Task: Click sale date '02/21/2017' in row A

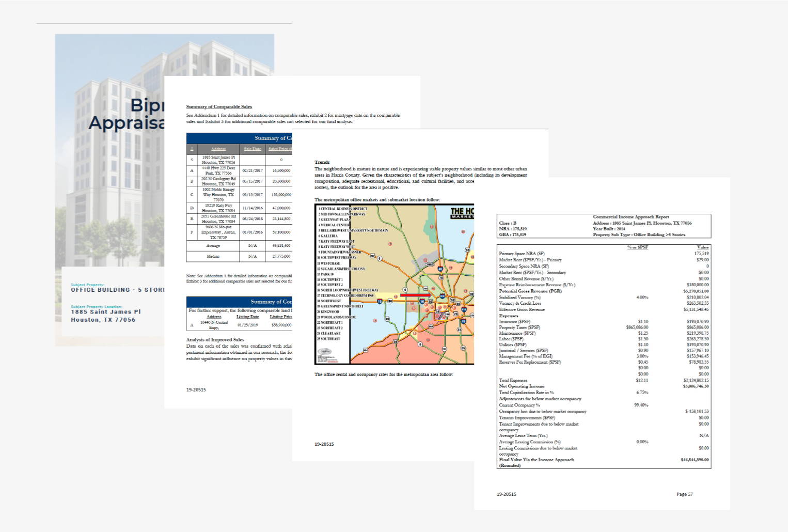Action: (x=253, y=170)
